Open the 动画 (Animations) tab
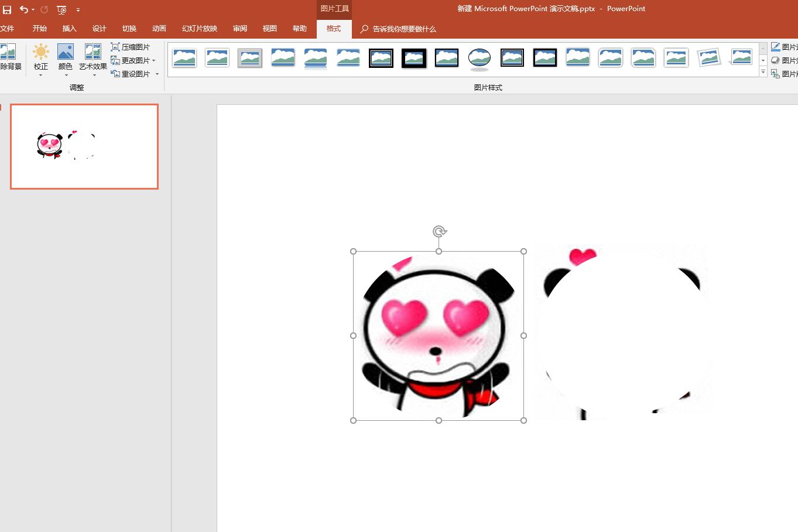The image size is (798, 532). pyautogui.click(x=159, y=29)
